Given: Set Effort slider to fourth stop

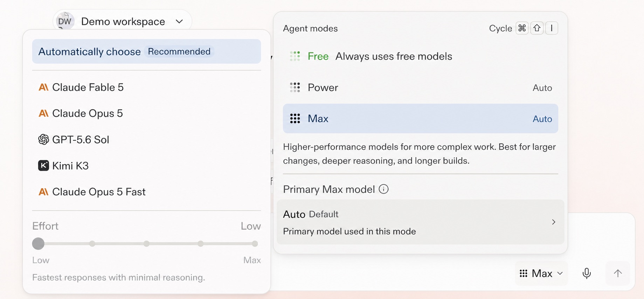Looking at the screenshot, I should point(200,244).
